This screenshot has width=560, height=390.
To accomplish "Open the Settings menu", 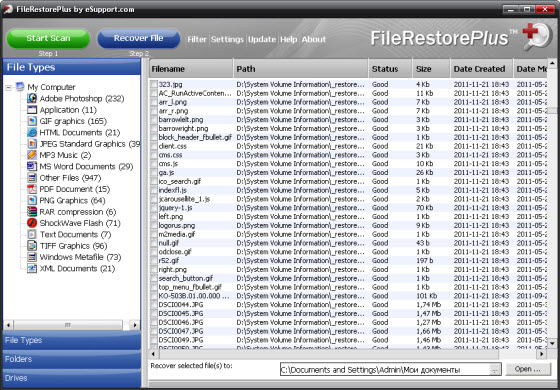I will coord(227,39).
